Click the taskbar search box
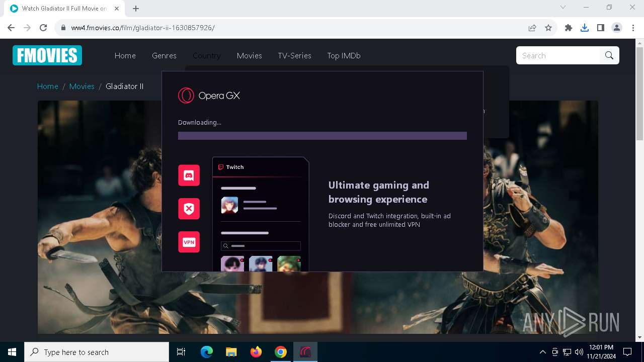This screenshot has height=362, width=644. (97, 352)
